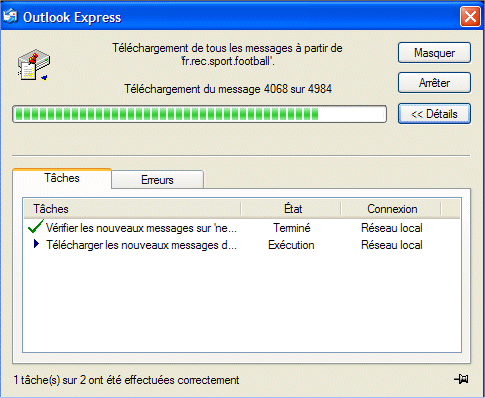This screenshot has width=485, height=398.
Task: Sort by the Tâches column header
Action: click(x=132, y=209)
